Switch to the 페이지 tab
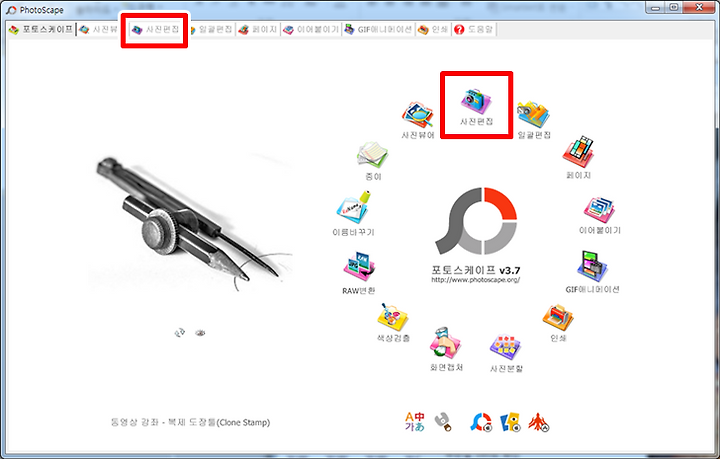720x459 pixels. coord(258,29)
